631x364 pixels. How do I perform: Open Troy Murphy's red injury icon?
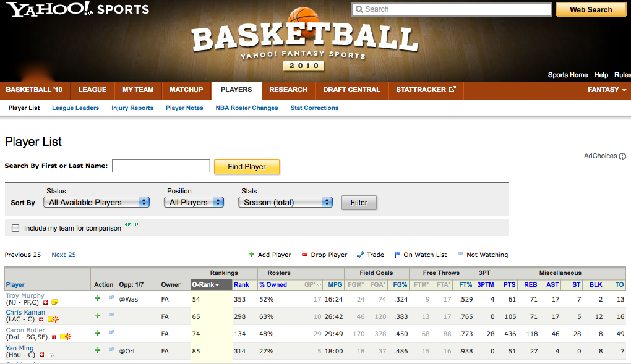46,302
